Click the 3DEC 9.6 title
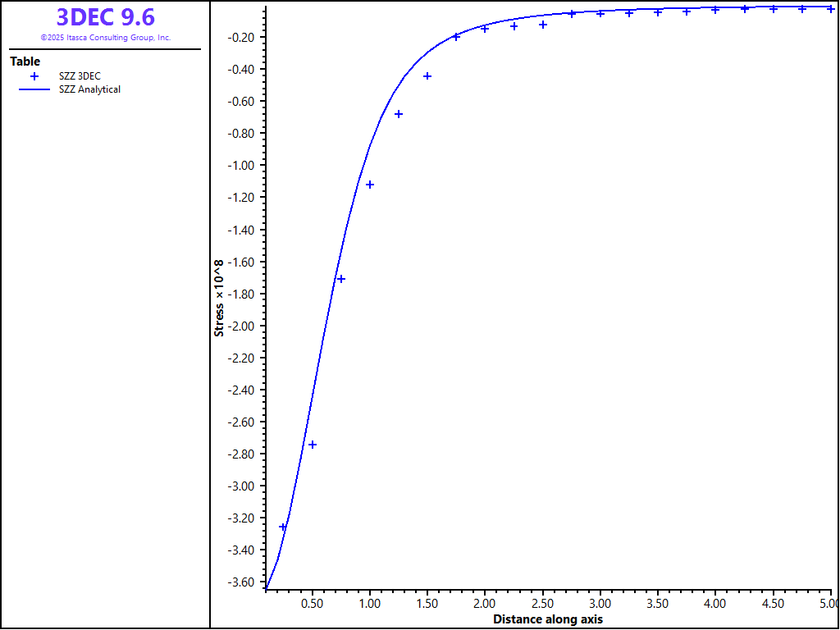 click(105, 17)
